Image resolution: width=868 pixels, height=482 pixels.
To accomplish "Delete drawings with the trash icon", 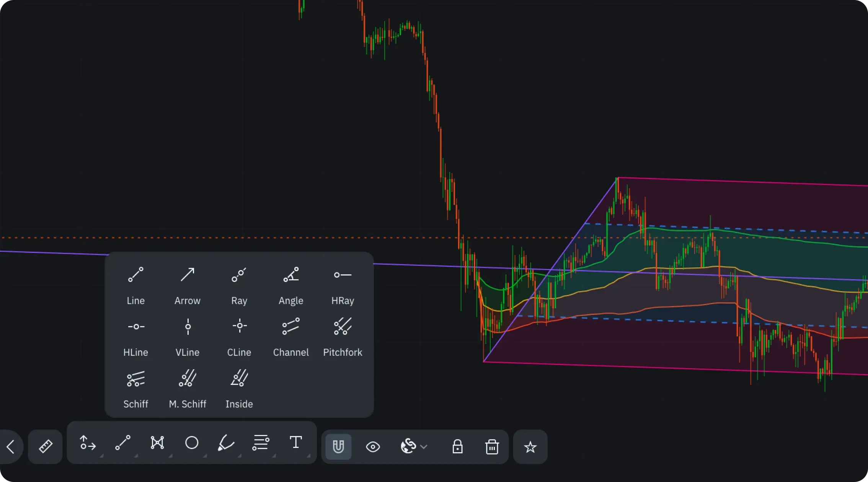I will pyautogui.click(x=492, y=446).
